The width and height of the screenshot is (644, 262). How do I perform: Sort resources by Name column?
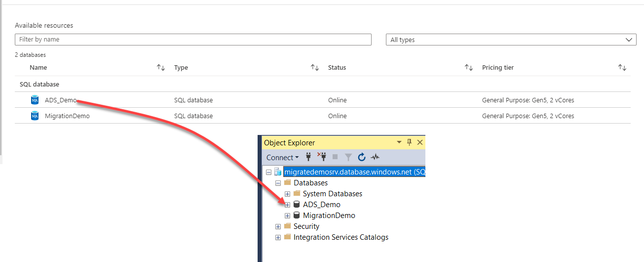pyautogui.click(x=161, y=68)
